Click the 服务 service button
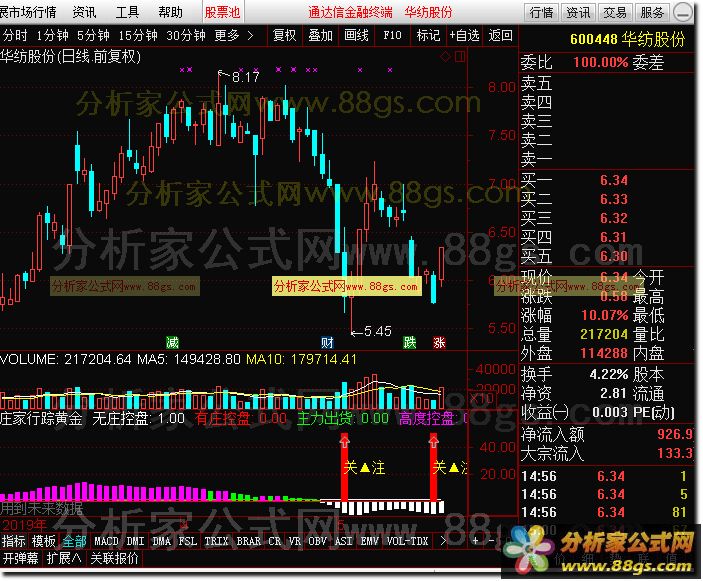The height and width of the screenshot is (581, 703). point(652,13)
